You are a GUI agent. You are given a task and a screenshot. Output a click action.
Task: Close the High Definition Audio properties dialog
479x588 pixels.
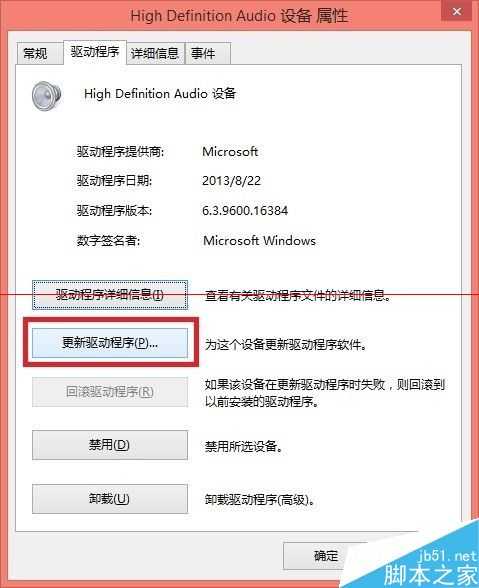pyautogui.click(x=456, y=11)
